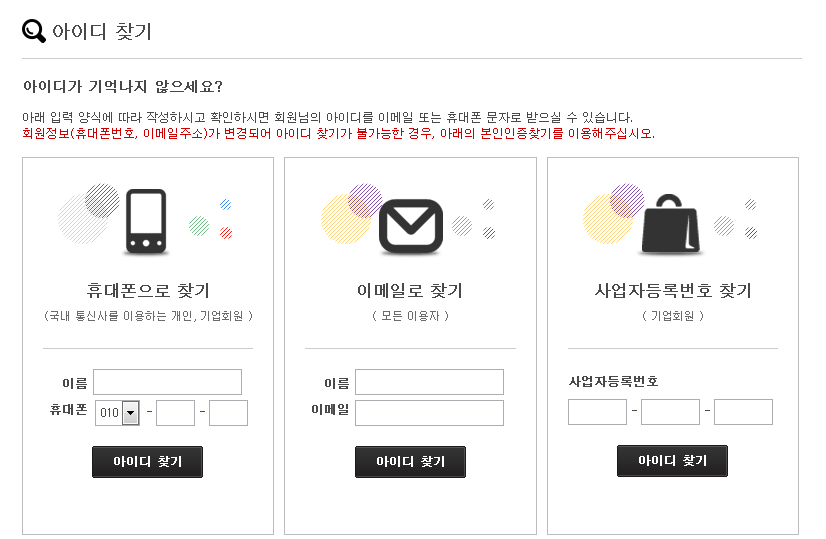The image size is (826, 539).
Task: Click the 이름 field in email section
Action: tap(429, 382)
